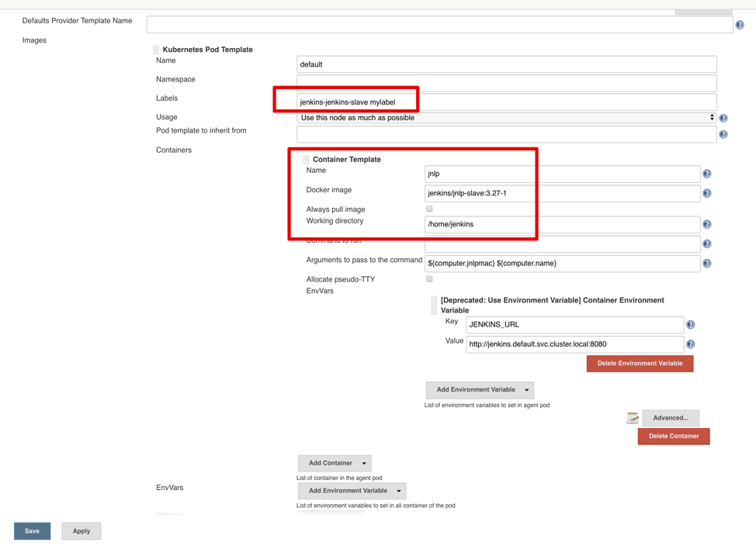Open help icon beside Usage dropdown
This screenshot has width=756, height=546.
point(723,118)
